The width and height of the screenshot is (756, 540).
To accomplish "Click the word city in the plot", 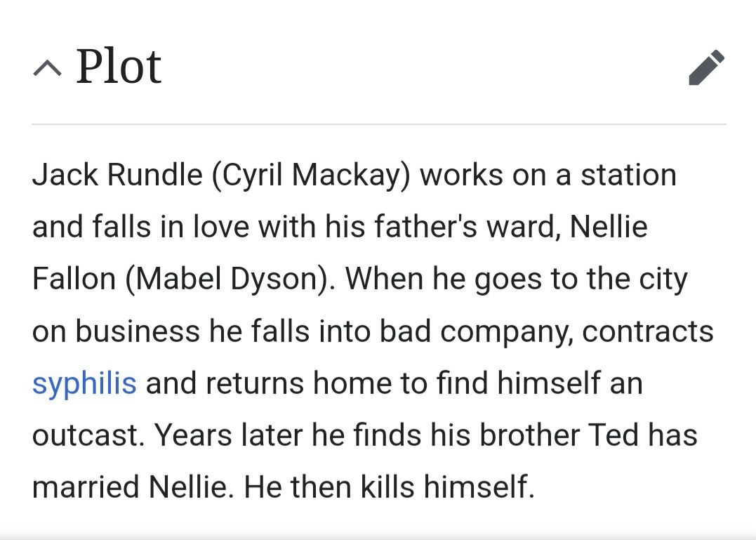I will click(661, 279).
